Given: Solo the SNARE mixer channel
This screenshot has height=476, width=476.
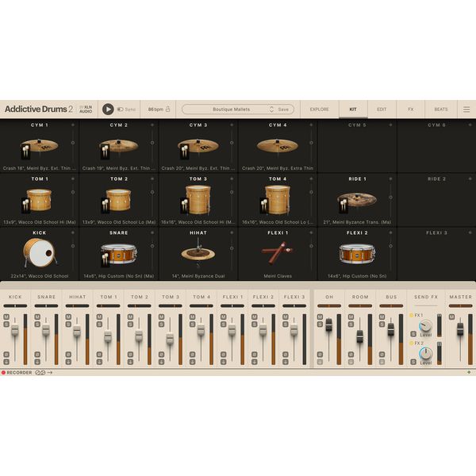Looking at the screenshot, I should coord(37,324).
